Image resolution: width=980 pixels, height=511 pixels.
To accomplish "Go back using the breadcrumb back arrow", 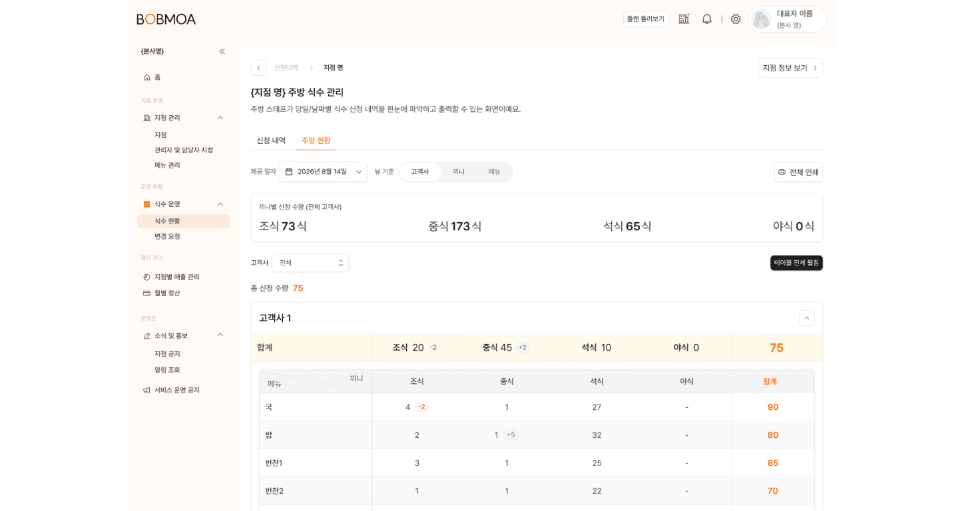I will (x=258, y=68).
